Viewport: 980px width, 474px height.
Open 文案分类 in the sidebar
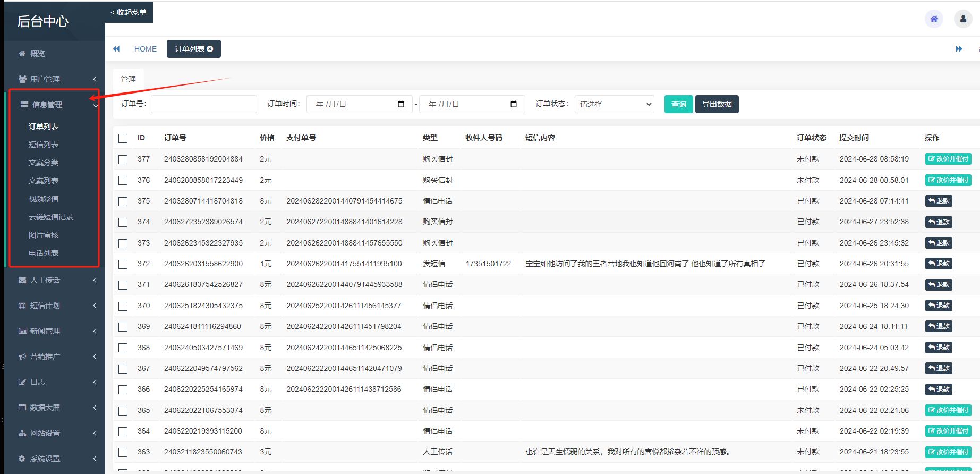point(44,163)
